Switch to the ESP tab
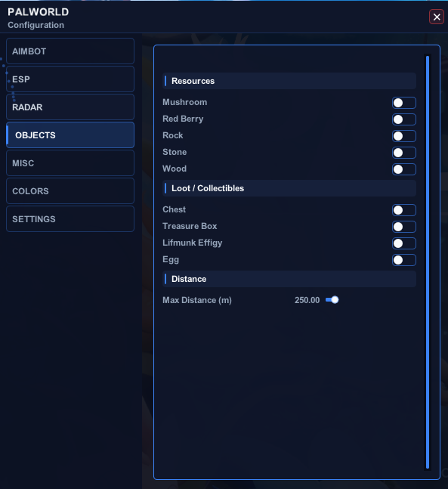Image resolution: width=448 pixels, height=489 pixels. [x=70, y=79]
